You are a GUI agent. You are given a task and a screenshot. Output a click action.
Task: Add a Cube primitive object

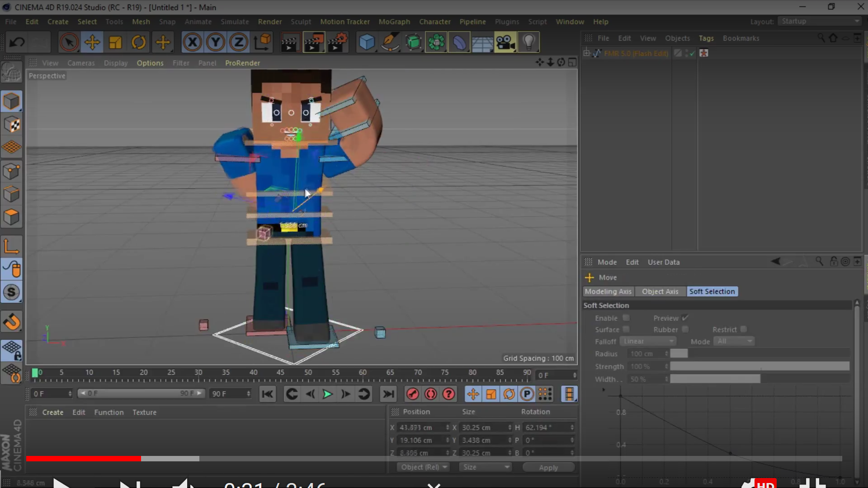[x=367, y=42]
